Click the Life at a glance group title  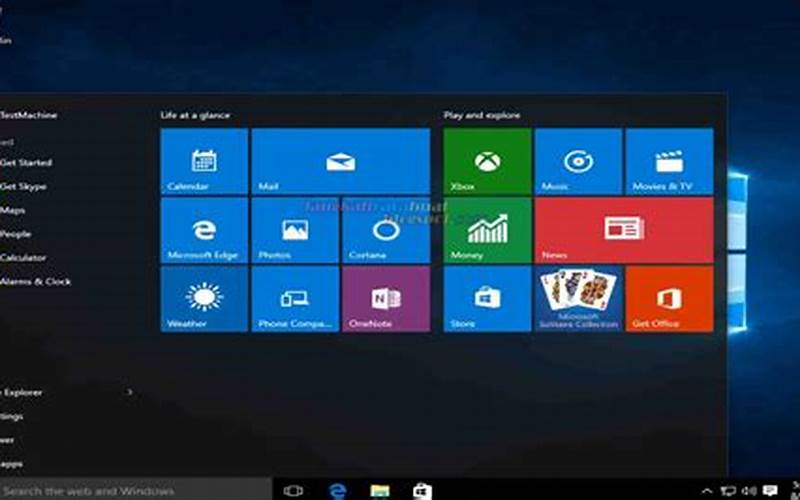coord(195,115)
